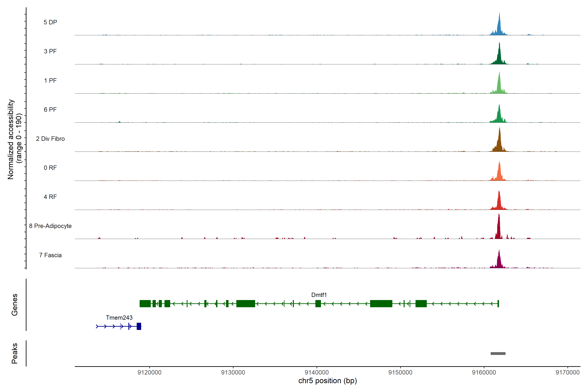Click the Tmem243 gene name label
The width and height of the screenshot is (588, 392).
click(x=119, y=318)
